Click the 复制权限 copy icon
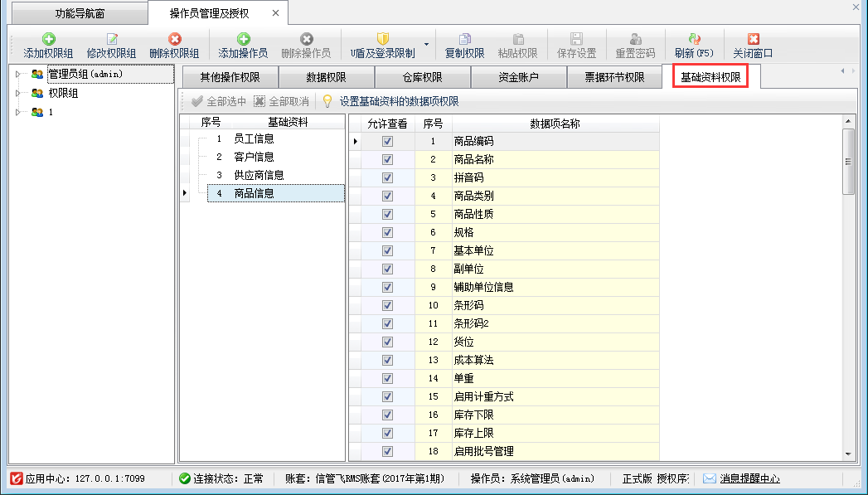868x495 pixels. 465,39
